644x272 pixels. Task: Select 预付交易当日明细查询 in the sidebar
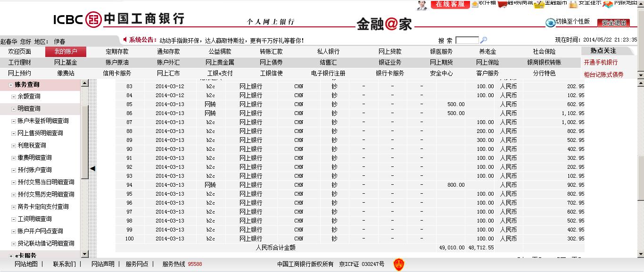click(46, 182)
